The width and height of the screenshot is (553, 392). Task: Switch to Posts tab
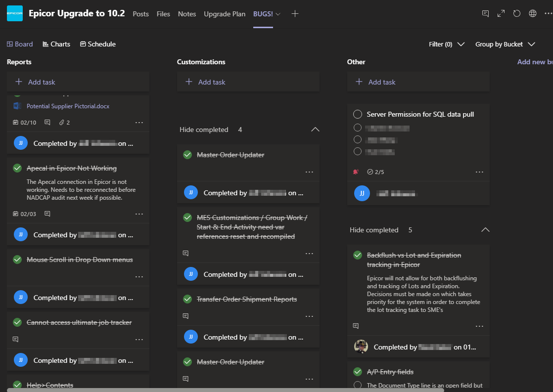pos(140,14)
